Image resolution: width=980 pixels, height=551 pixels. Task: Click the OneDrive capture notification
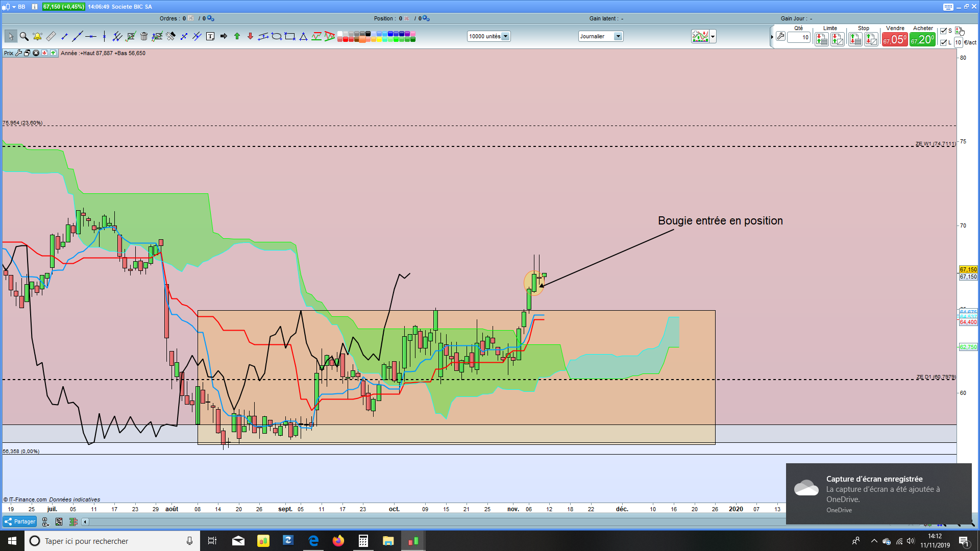click(878, 494)
